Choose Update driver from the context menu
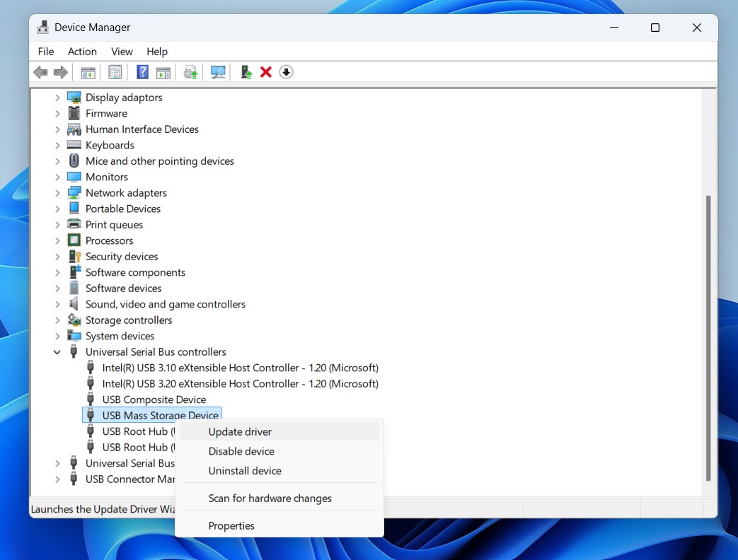The width and height of the screenshot is (738, 560). [x=279, y=431]
